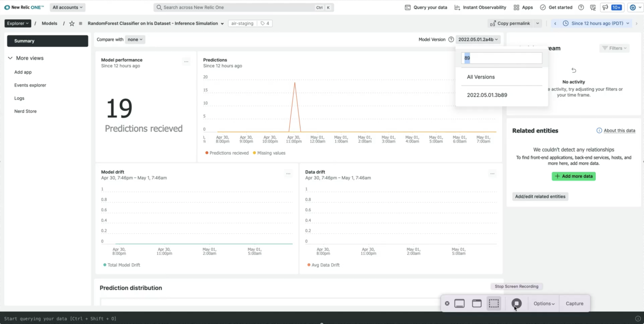Click Add/edit related entities
The width and height of the screenshot is (644, 324).
540,197
